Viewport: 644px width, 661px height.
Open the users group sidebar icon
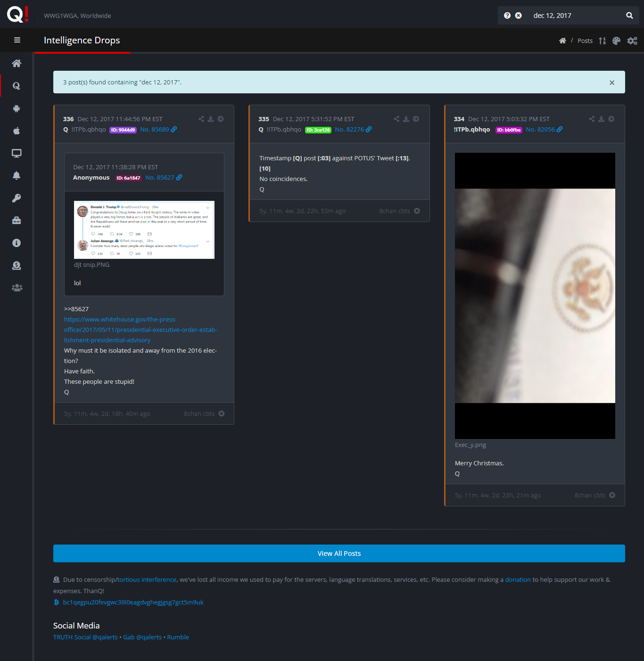[x=17, y=288]
